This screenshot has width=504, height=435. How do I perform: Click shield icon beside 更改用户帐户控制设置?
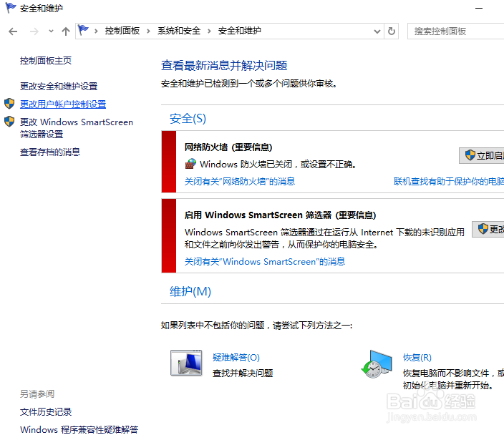[x=9, y=104]
